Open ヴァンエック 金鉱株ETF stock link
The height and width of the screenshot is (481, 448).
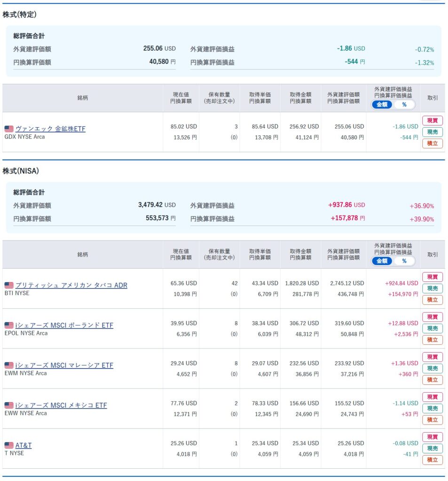click(x=50, y=129)
